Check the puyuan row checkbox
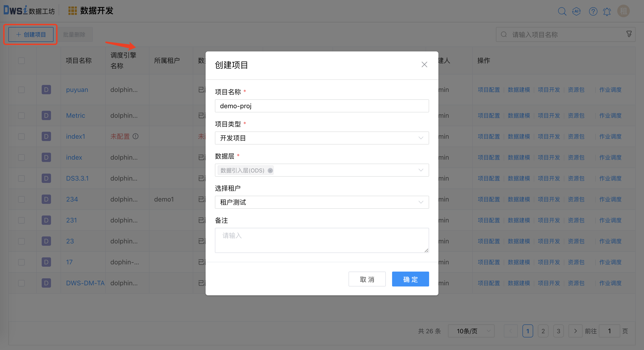The width and height of the screenshot is (644, 350). [x=21, y=90]
